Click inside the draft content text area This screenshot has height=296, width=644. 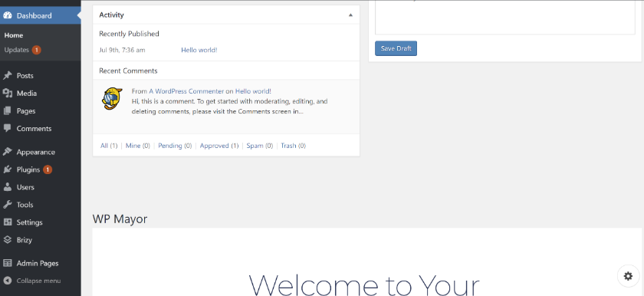tap(505, 17)
